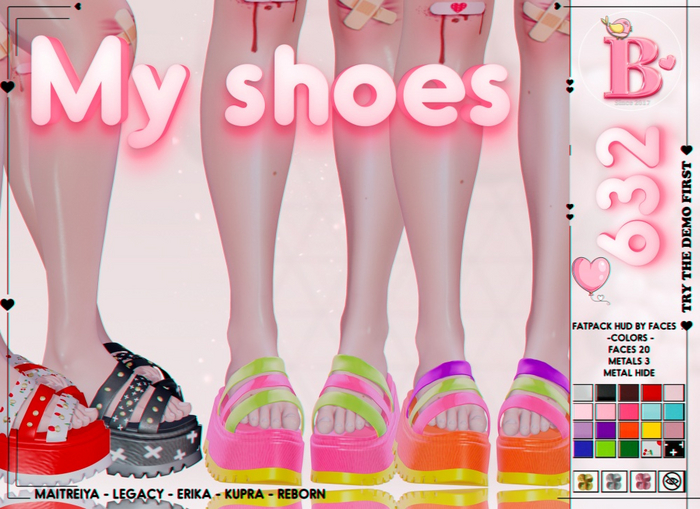This screenshot has width=700, height=509.
Task: Choose the hot pink color swatch
Action: click(629, 411)
